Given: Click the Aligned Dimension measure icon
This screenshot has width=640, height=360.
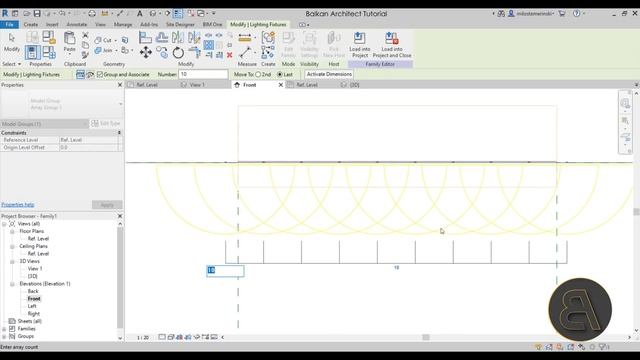Looking at the screenshot, I should 245,38.
